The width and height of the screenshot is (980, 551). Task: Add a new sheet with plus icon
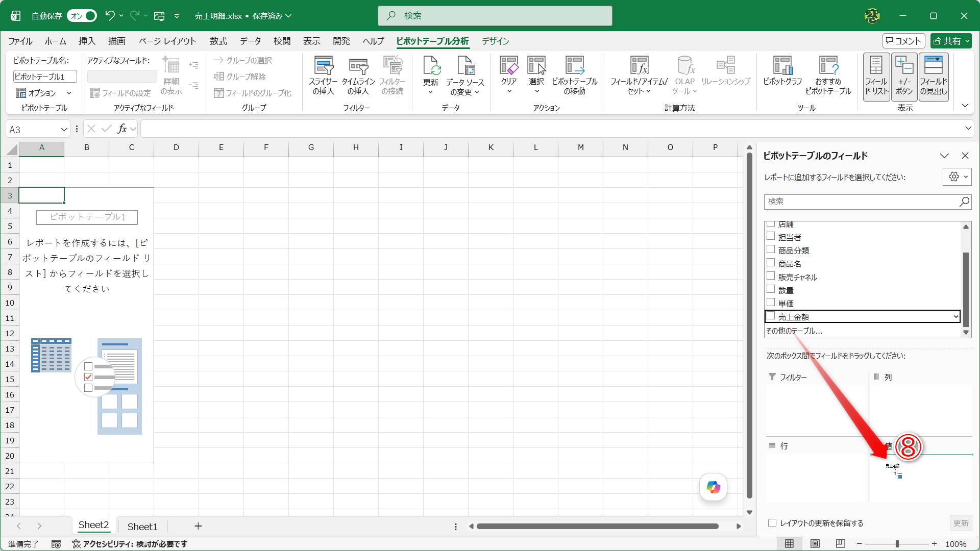coord(198,526)
